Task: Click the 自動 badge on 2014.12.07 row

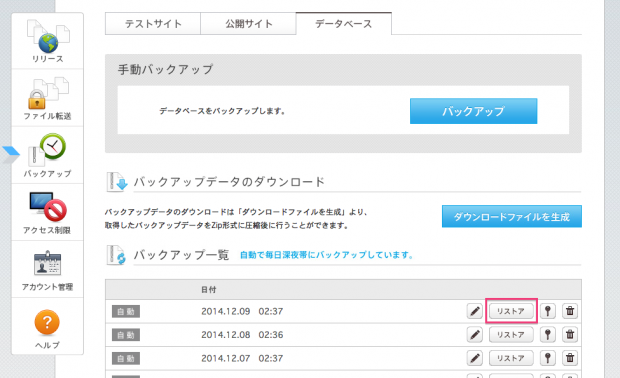Action: pyautogui.click(x=126, y=359)
